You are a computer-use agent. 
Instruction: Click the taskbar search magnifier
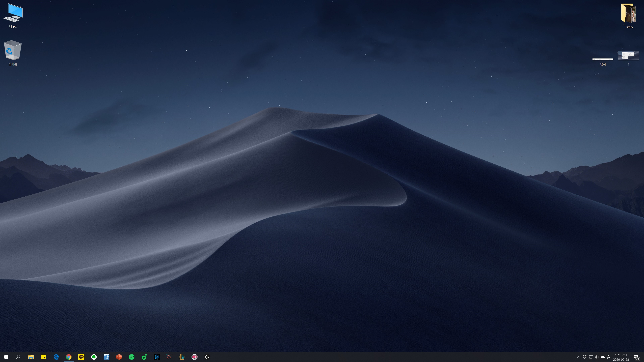(18, 357)
